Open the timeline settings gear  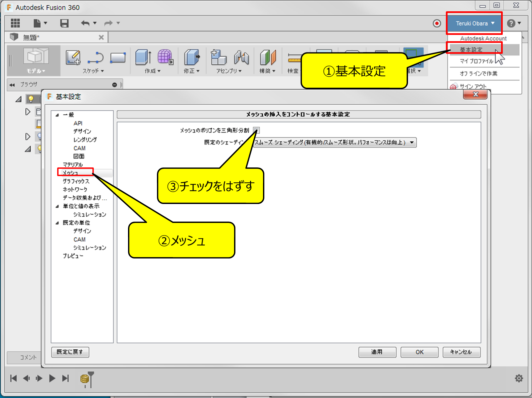pos(519,378)
